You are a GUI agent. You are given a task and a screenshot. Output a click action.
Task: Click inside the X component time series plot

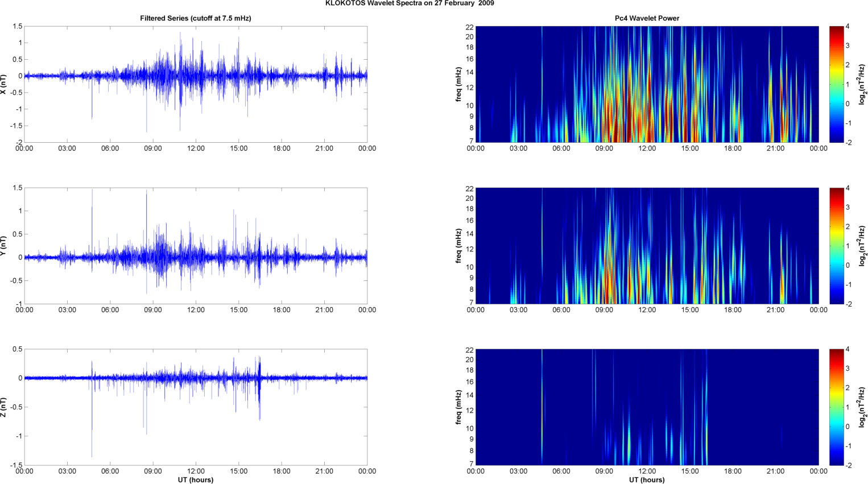coord(195,84)
